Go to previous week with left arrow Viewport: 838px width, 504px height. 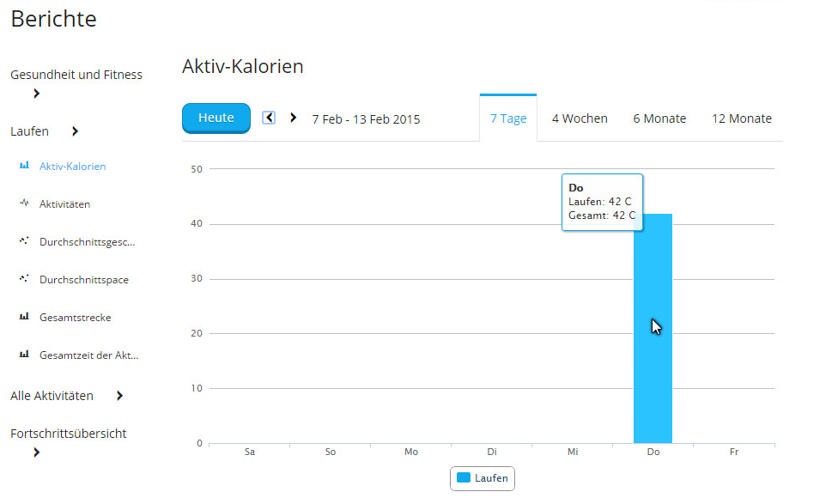269,118
